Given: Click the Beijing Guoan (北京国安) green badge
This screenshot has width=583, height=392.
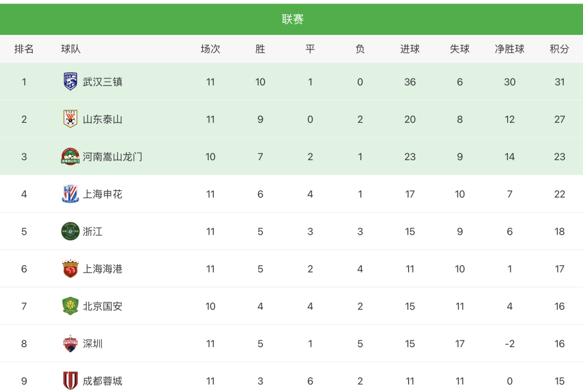Looking at the screenshot, I should [x=71, y=306].
